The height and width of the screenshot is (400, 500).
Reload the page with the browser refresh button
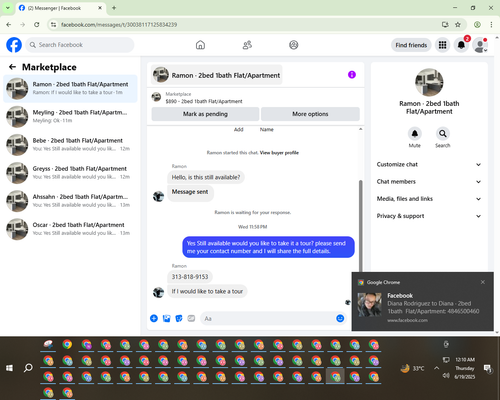[37, 25]
